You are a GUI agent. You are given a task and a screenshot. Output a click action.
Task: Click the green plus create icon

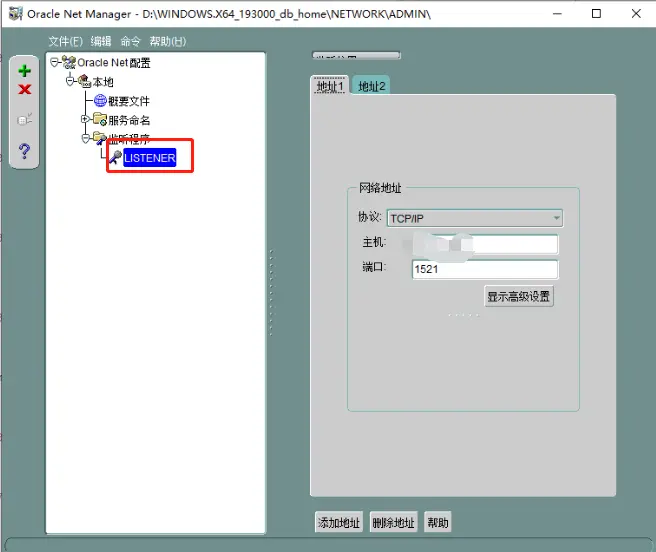point(25,71)
